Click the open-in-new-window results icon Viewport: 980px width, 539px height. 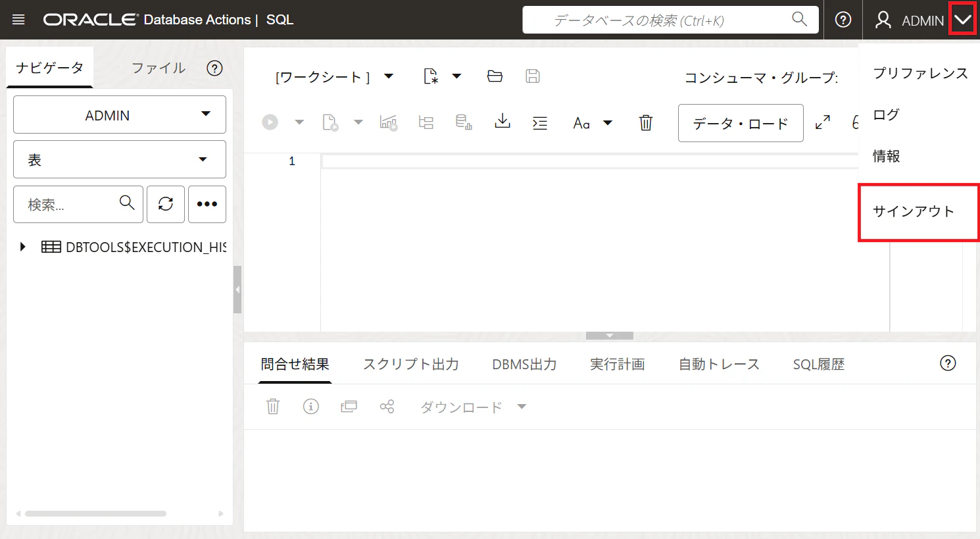coord(349,407)
